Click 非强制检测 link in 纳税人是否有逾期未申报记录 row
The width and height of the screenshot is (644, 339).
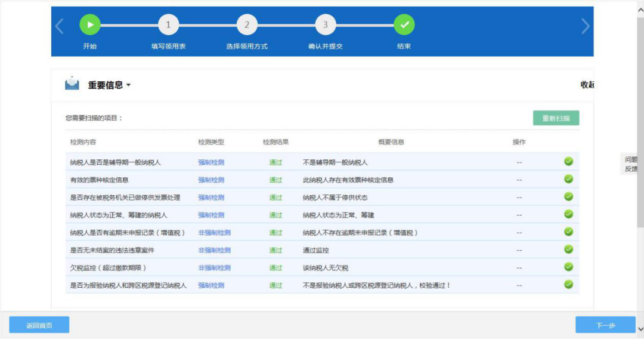click(215, 233)
